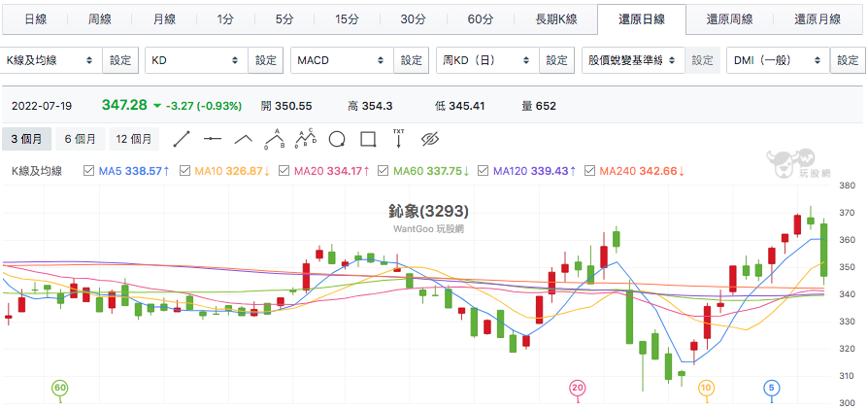868x409 pixels.
Task: Click 設定 next to MACD dropdown
Action: [x=412, y=60]
